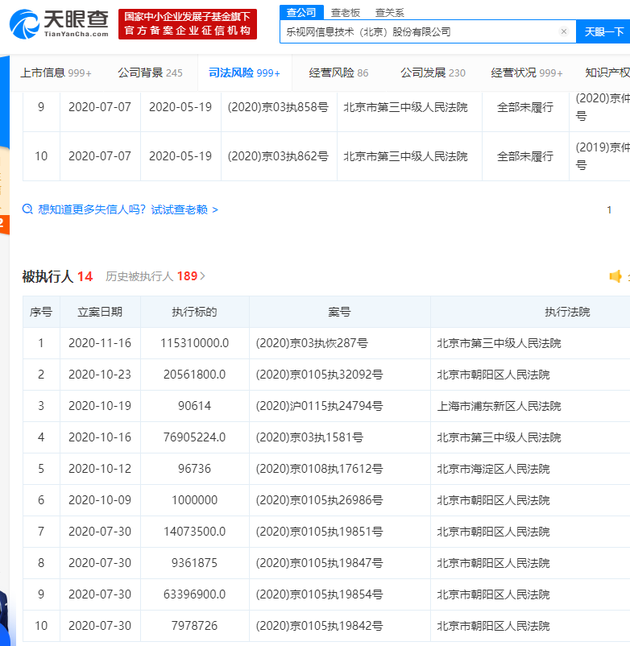Viewport: 630px width, 646px height.
Task: Open the 经营风险 86 tab
Action: [x=339, y=73]
